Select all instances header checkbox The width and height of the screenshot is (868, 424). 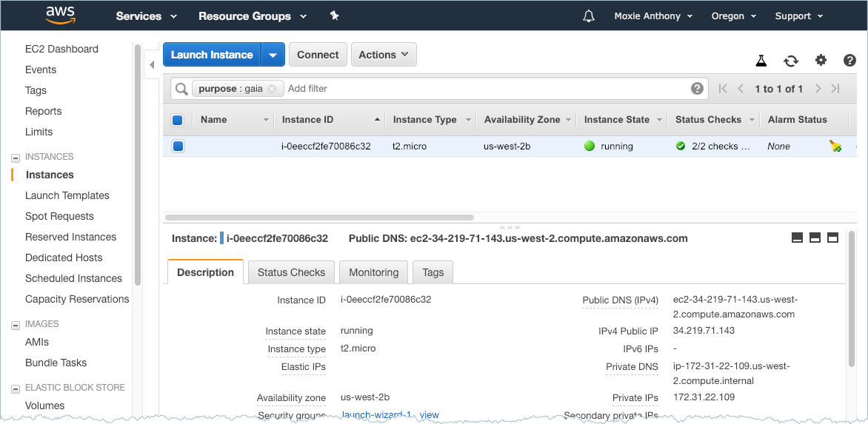(x=178, y=119)
